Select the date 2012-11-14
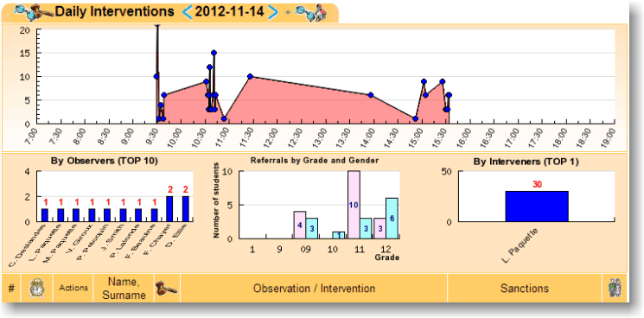 (x=230, y=12)
